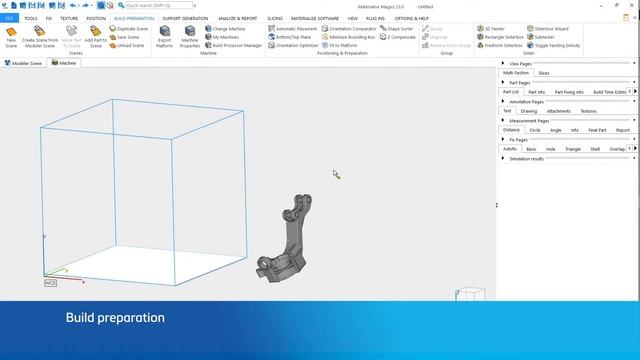
Task: Click the Fit to Platform tool
Action: point(339,45)
